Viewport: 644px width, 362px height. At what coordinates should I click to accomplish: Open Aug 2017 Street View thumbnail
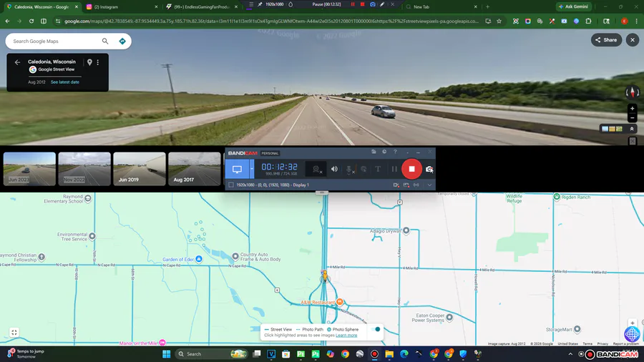coord(194,169)
